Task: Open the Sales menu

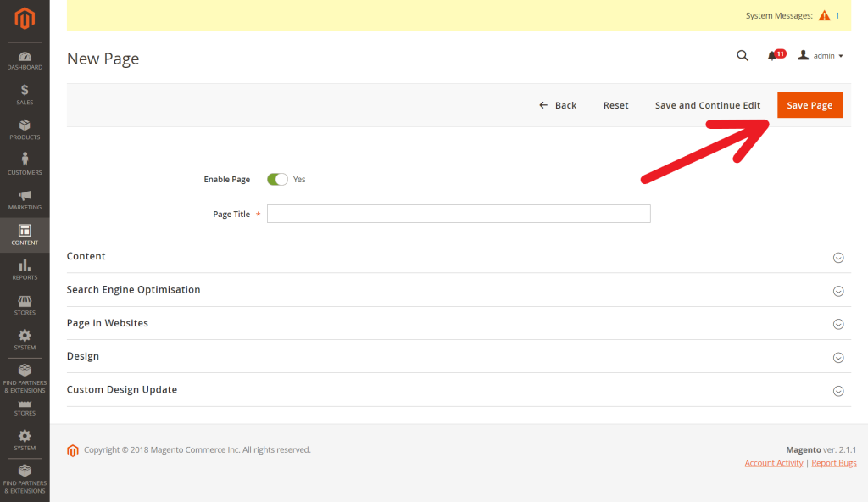Action: [25, 95]
